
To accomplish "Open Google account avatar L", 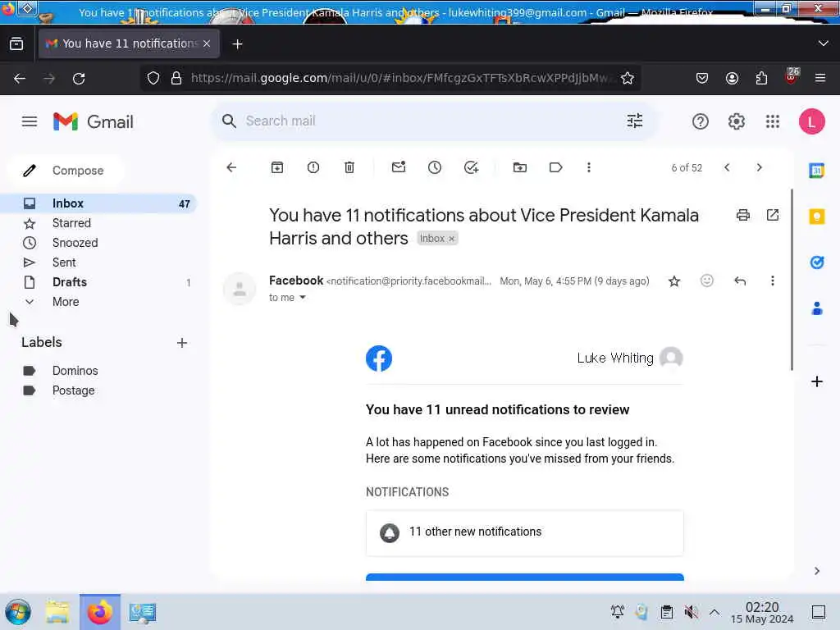I will click(x=811, y=121).
